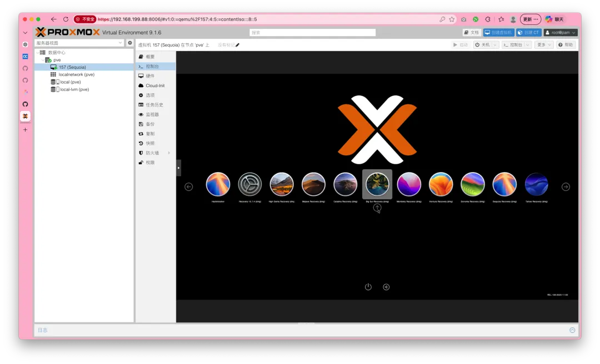Open the 概要 summary tab
The image size is (600, 364).
[x=156, y=57]
